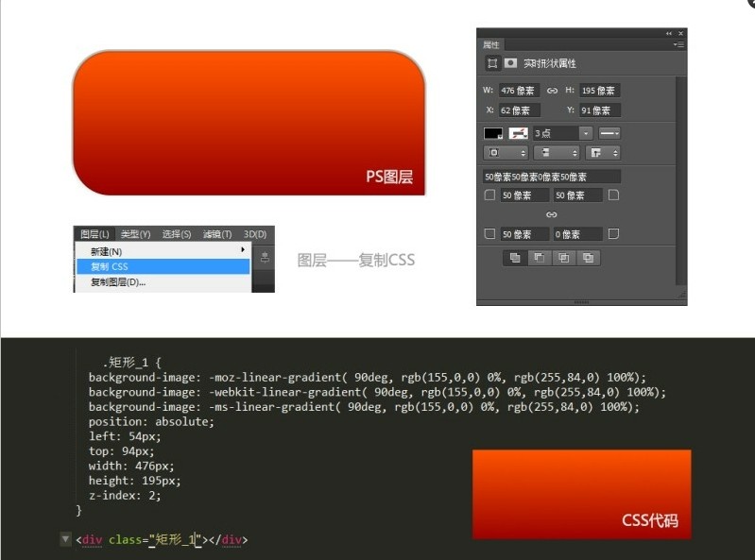
Task: Select the mask icon in properties panel
Action: pyautogui.click(x=510, y=63)
